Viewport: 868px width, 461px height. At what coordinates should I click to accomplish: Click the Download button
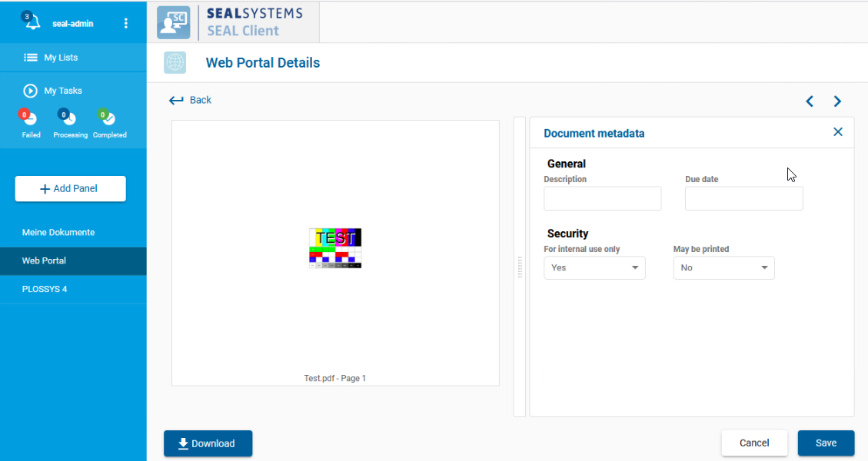tap(208, 443)
